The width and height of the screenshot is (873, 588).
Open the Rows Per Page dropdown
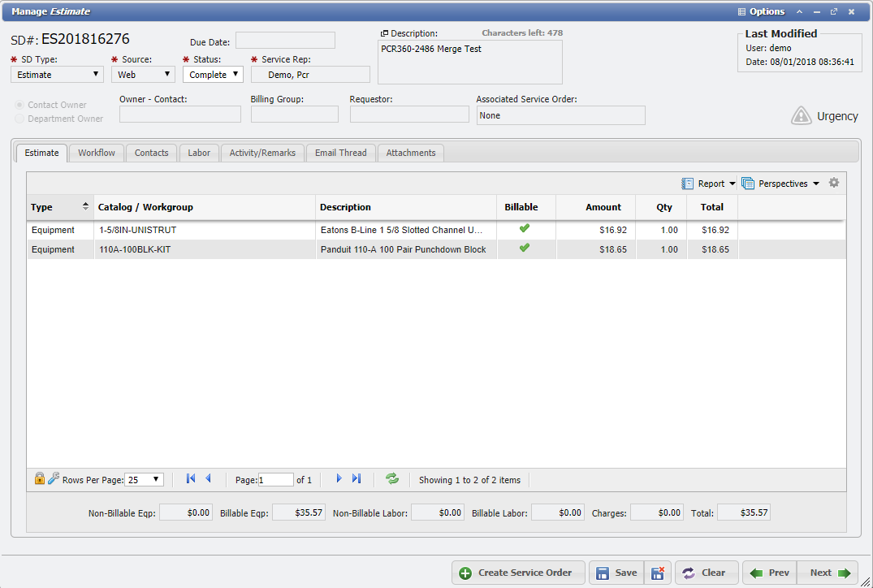tap(145, 480)
